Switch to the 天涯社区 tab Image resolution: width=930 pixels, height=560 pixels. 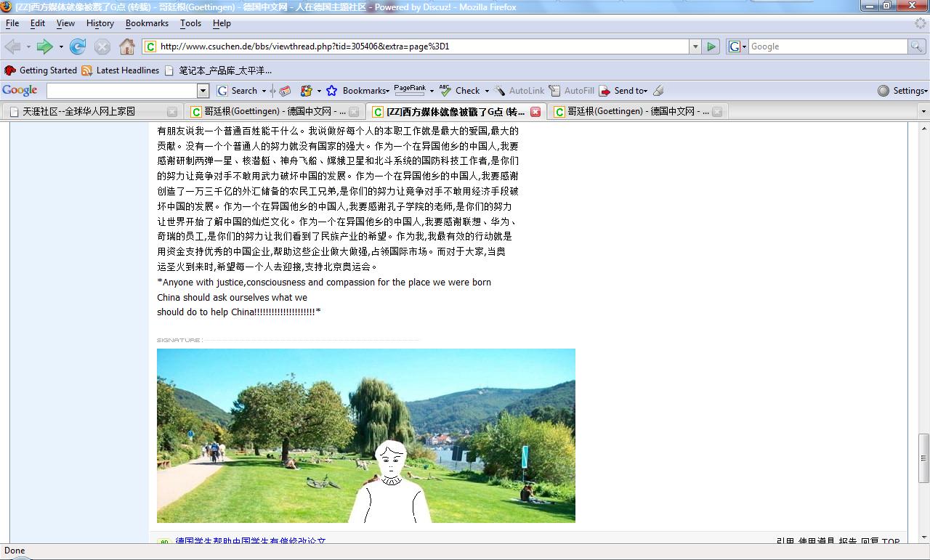92,112
